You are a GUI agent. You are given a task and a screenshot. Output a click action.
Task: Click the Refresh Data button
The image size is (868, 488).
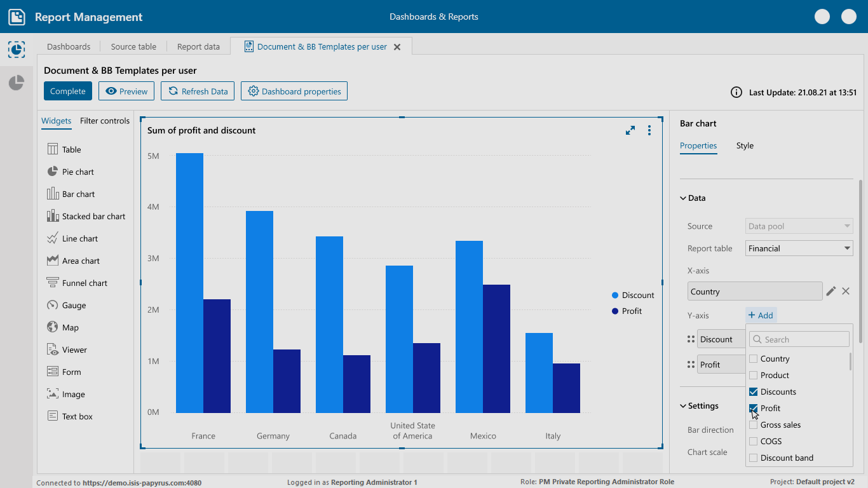[198, 91]
